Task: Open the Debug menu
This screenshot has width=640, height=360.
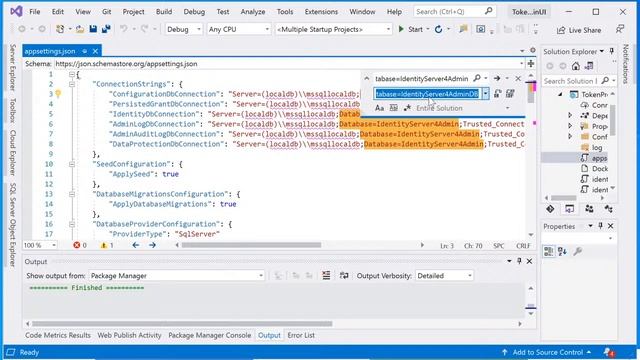Action: (x=194, y=12)
